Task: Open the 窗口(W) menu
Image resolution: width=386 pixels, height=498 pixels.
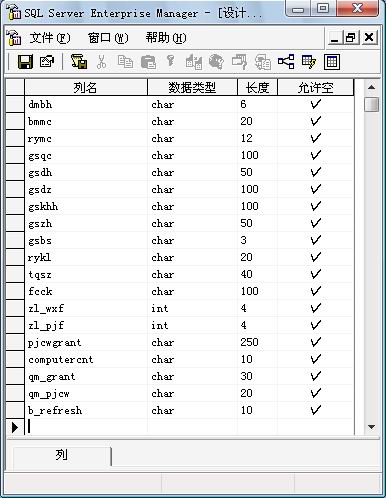Action: coord(108,38)
